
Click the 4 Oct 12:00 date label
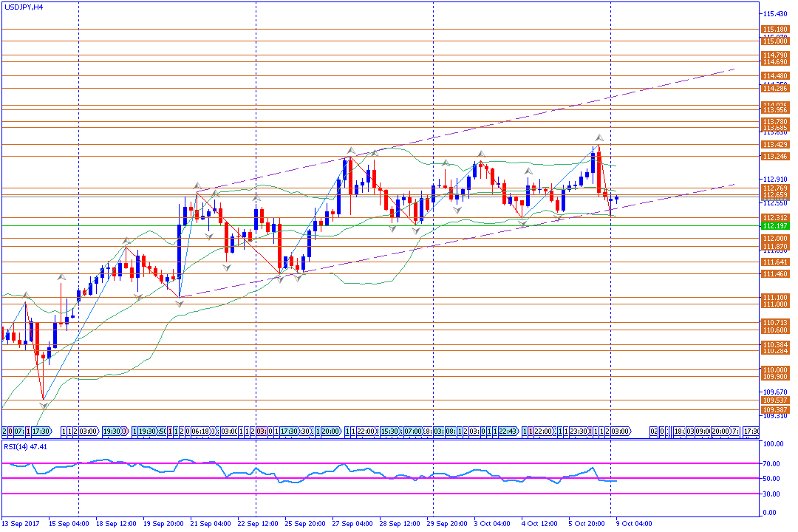539,523
